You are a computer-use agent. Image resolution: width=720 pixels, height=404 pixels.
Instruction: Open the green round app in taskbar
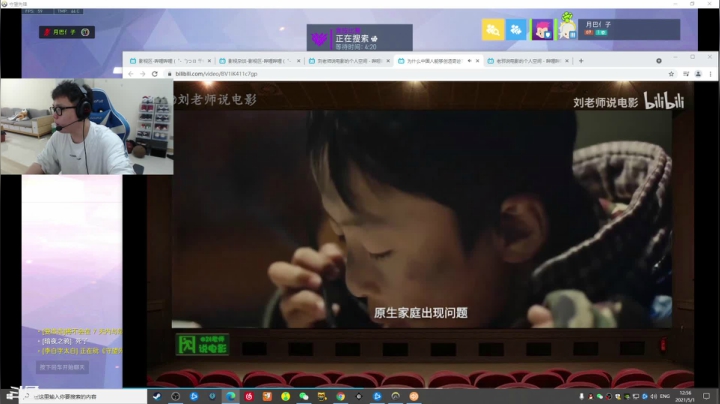click(x=285, y=396)
